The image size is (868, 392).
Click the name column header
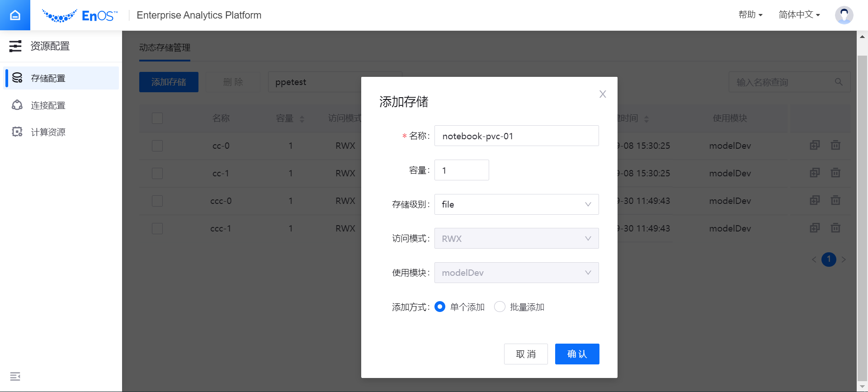221,118
